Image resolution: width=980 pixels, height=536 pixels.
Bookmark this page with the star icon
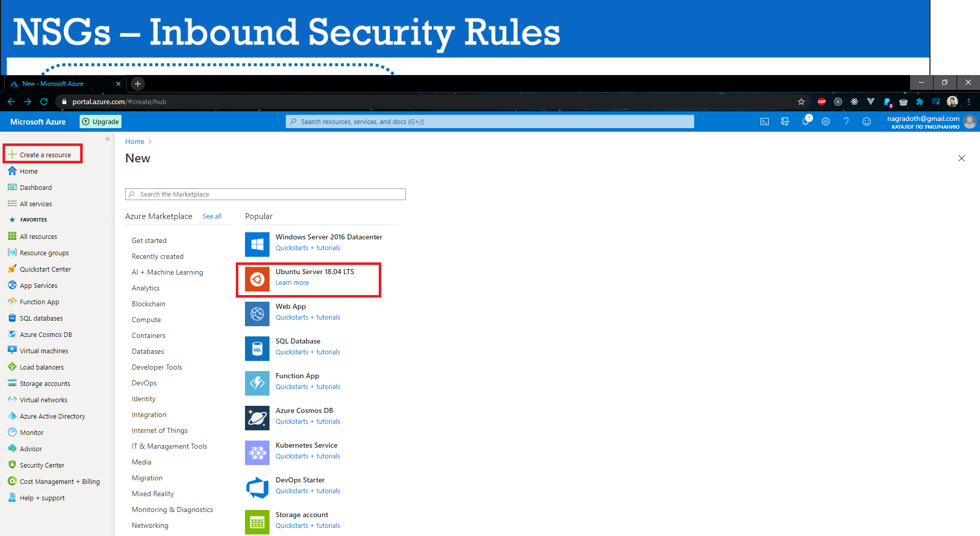(801, 102)
